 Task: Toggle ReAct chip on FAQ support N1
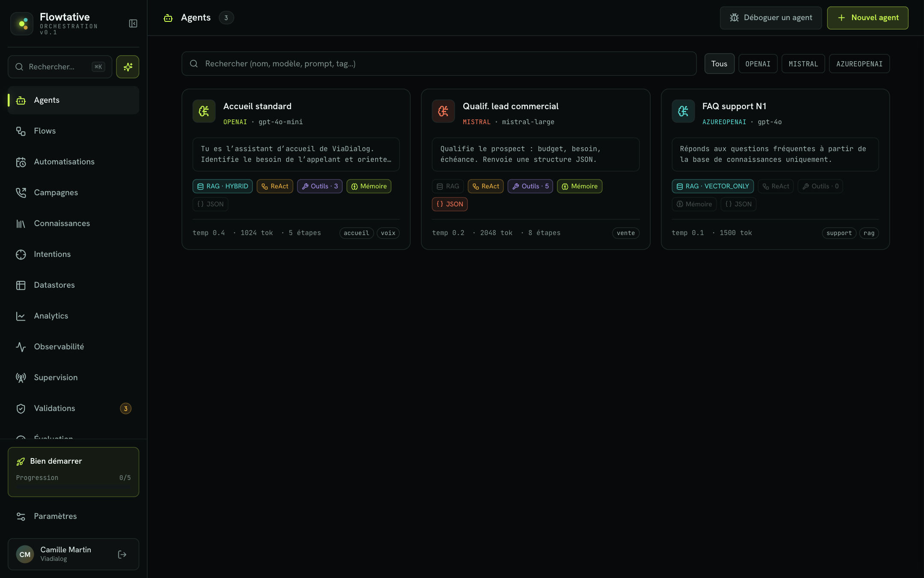(776, 186)
